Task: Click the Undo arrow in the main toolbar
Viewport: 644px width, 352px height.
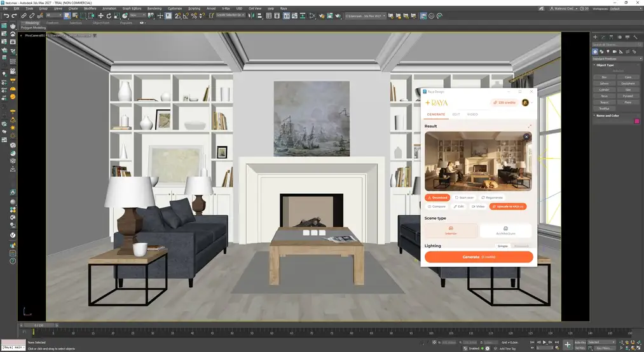Action: click(6, 16)
